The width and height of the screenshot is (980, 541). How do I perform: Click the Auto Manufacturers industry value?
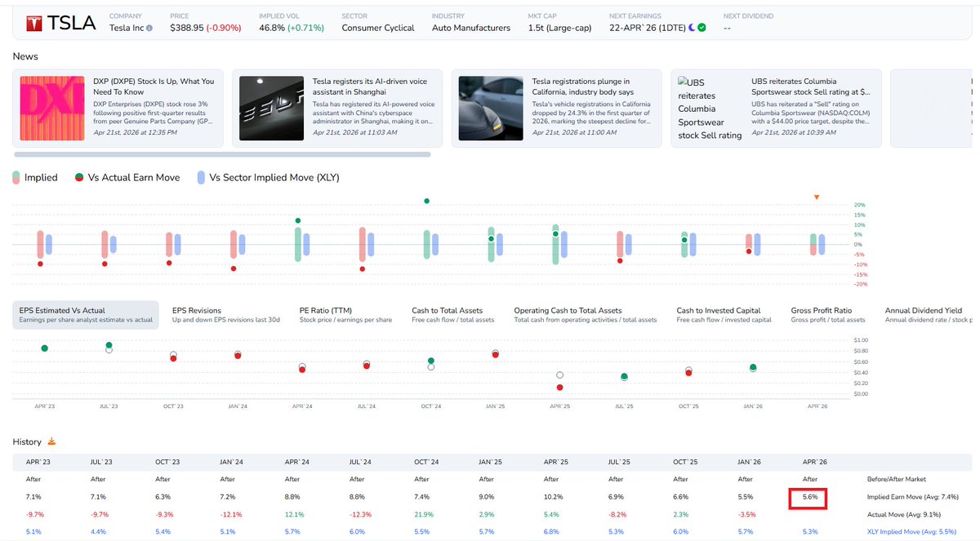[x=470, y=28]
